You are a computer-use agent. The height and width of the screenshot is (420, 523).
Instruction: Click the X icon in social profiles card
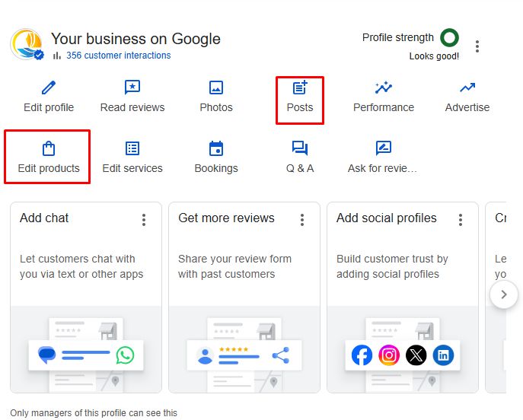pyautogui.click(x=416, y=355)
